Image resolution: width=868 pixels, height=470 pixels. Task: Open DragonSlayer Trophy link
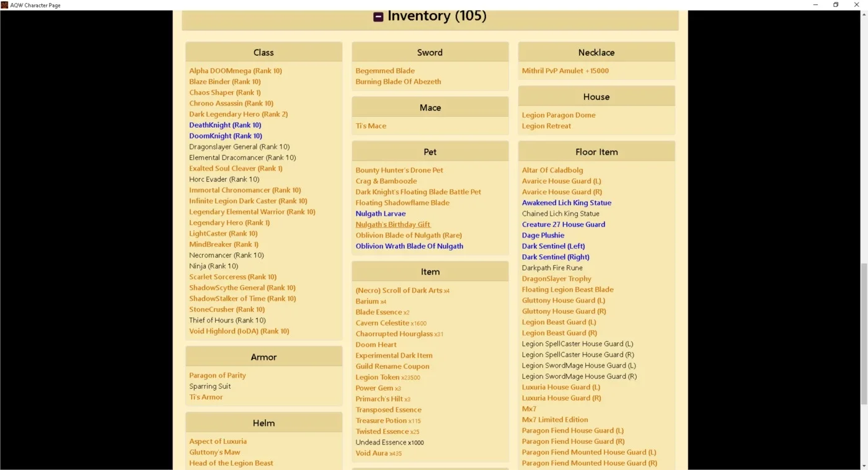[x=557, y=279]
